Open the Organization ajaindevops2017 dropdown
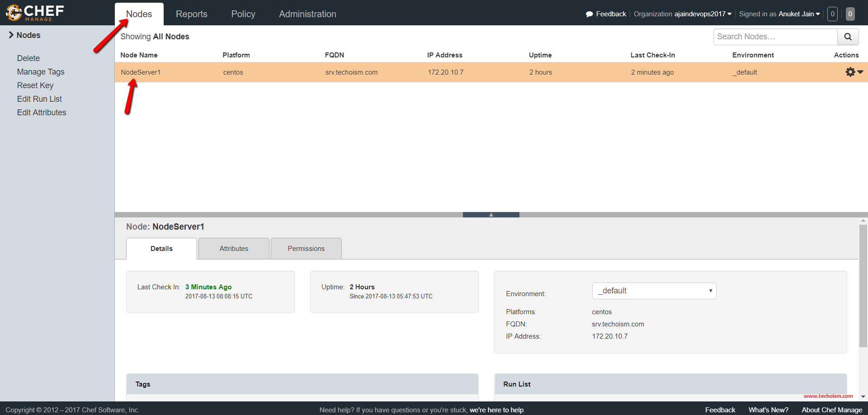The height and width of the screenshot is (415, 868). point(683,14)
